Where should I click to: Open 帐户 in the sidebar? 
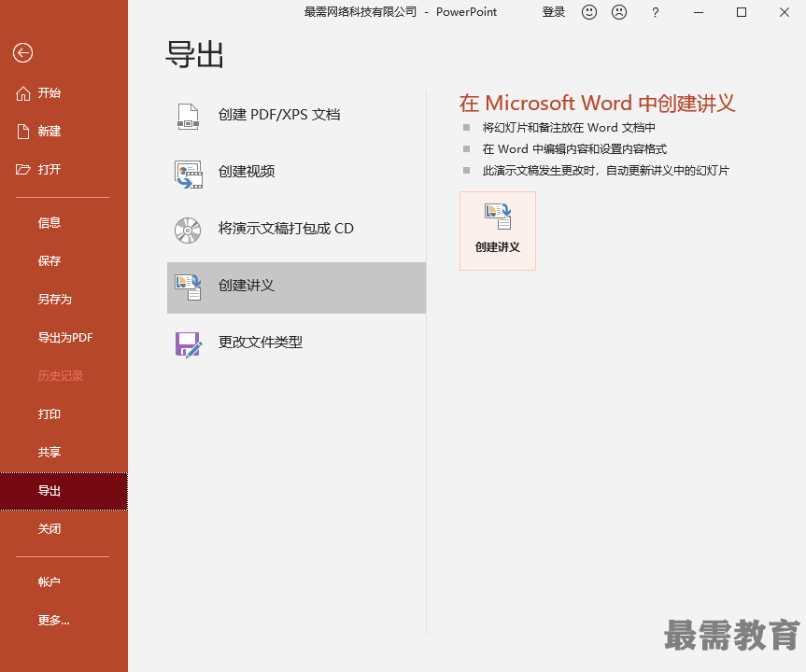point(64,582)
